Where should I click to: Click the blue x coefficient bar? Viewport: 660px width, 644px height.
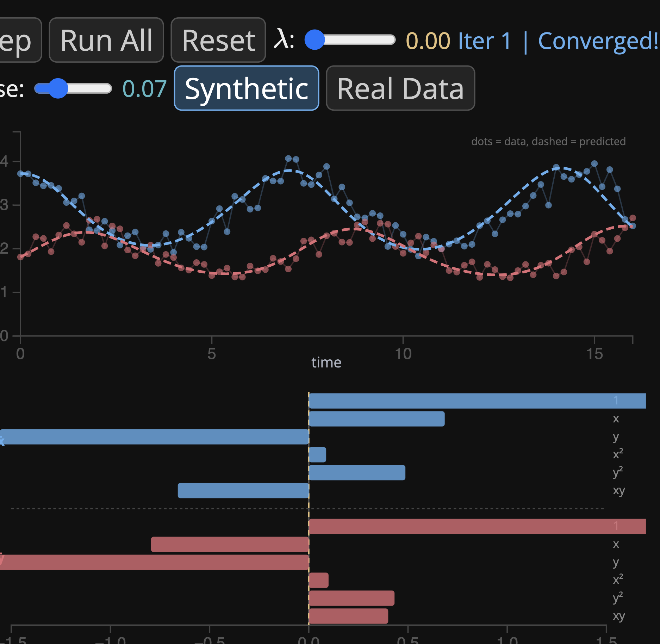coord(376,419)
